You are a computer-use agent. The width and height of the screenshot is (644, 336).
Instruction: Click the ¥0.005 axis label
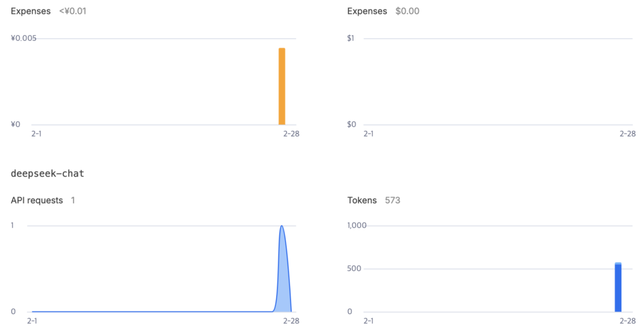pos(23,38)
